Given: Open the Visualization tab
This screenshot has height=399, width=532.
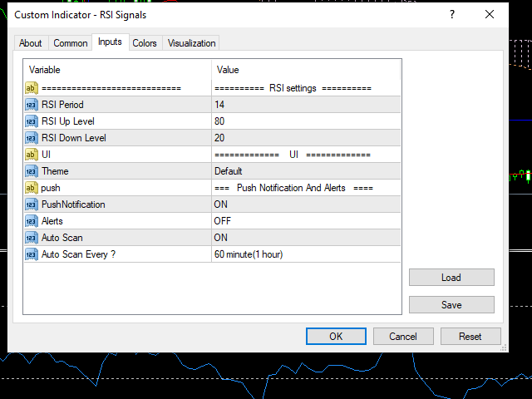Looking at the screenshot, I should (191, 43).
